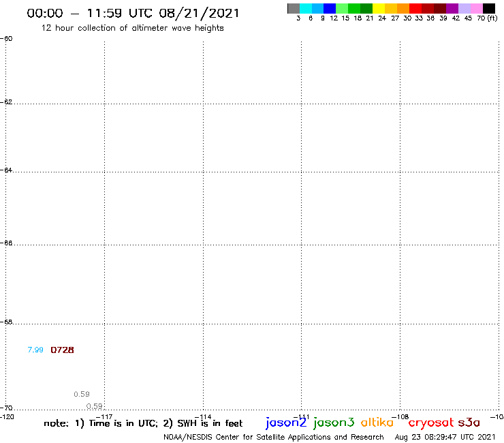Click the cyan swatch in color bar
The image size is (504, 443).
pos(306,8)
